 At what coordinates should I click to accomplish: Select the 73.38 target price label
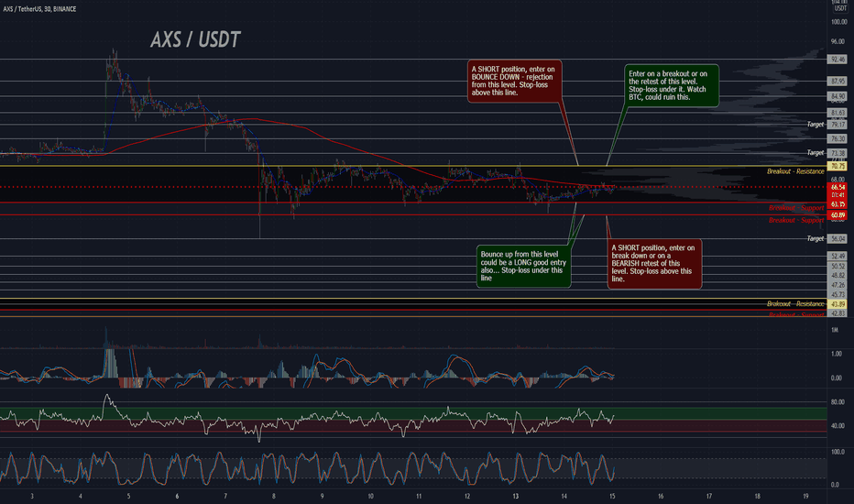click(x=837, y=153)
